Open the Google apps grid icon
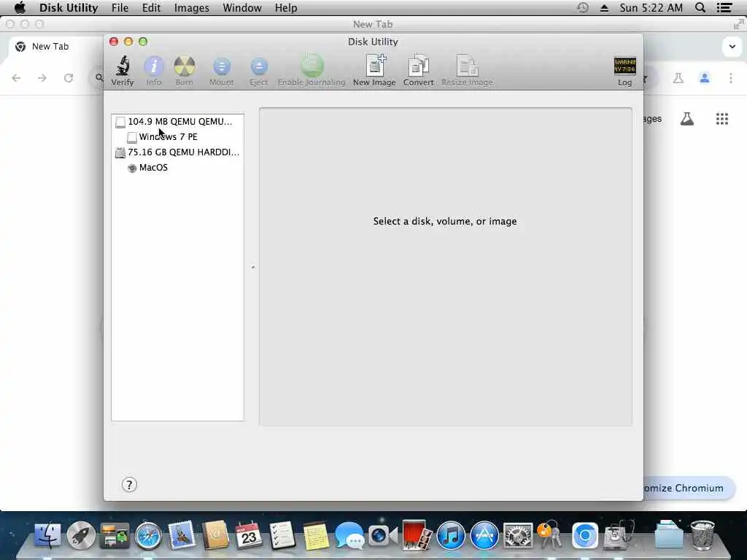The width and height of the screenshot is (747, 560). tap(721, 119)
